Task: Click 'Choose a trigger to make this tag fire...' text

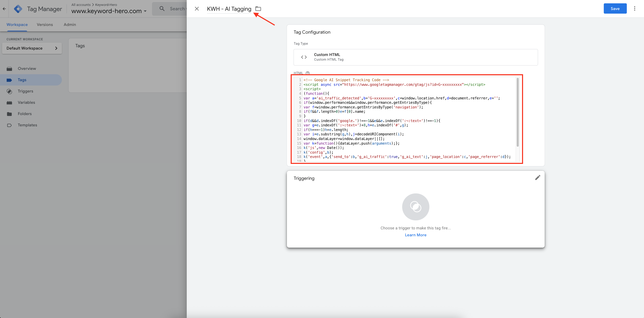Action: tap(415, 228)
